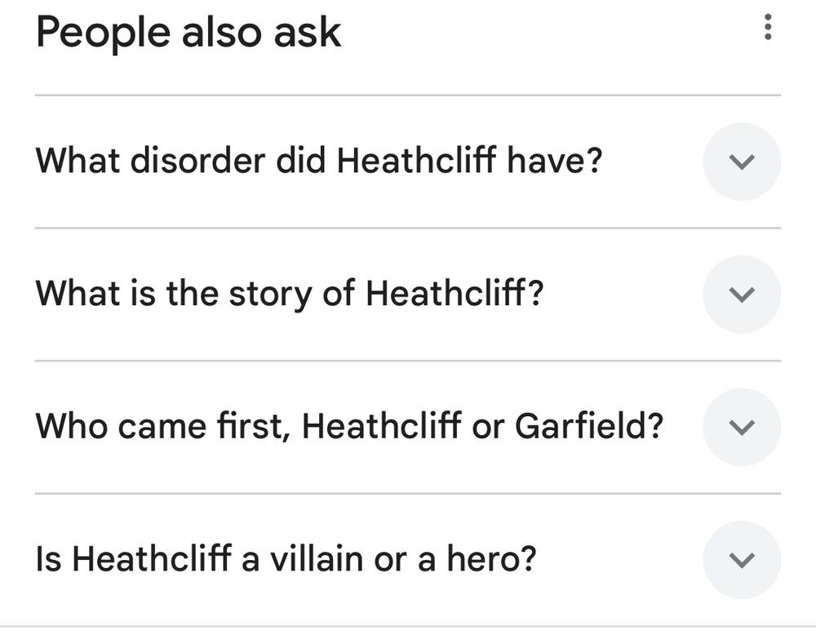Select "Who came first, Heathcliff or Garfield?" text
This screenshot has height=644, width=816.
point(349,426)
